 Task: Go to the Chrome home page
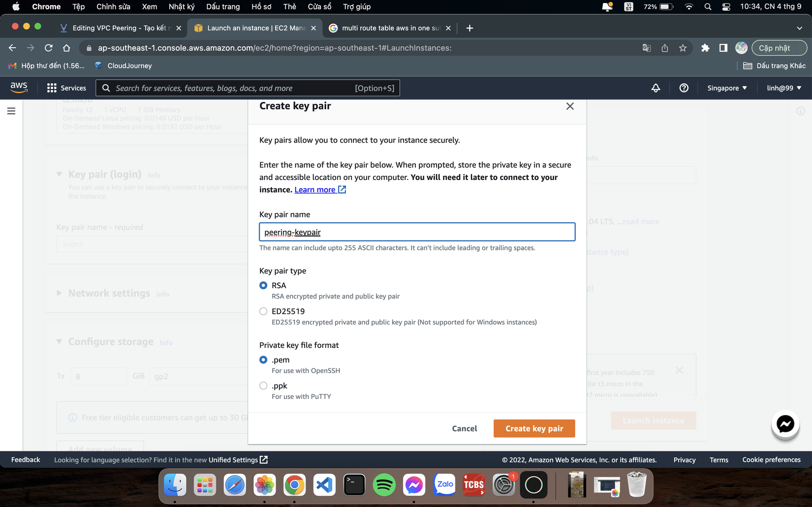point(66,48)
